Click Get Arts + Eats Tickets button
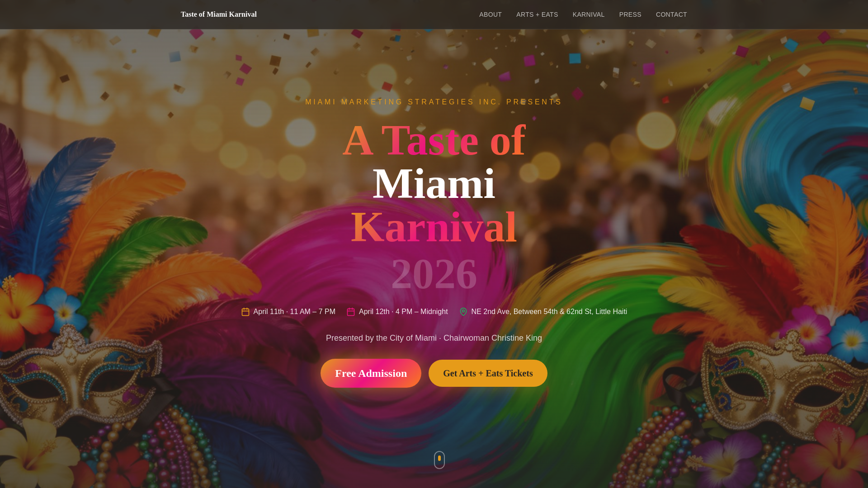This screenshot has width=868, height=488. [x=488, y=373]
